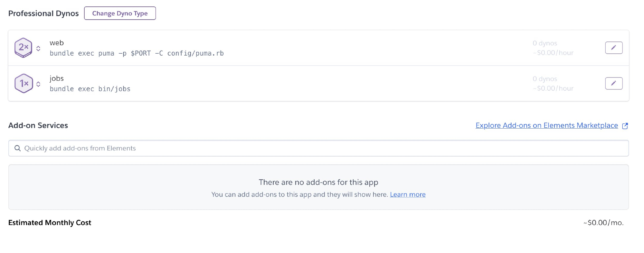The height and width of the screenshot is (253, 644).
Task: Click the web 0 dynos hourly cost
Action: coord(553,53)
